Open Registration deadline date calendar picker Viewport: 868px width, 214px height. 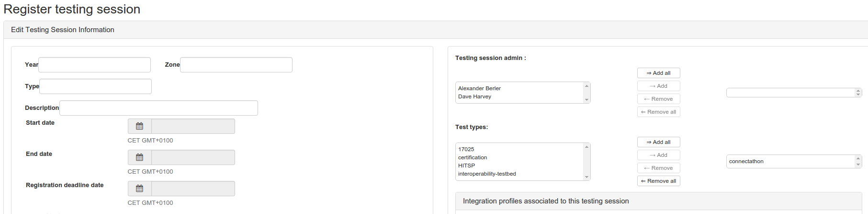140,189
